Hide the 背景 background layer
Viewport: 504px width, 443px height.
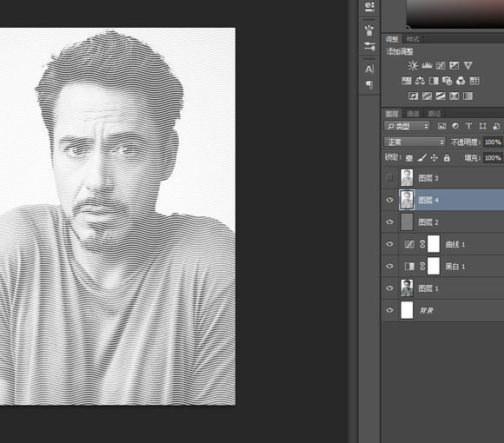(x=389, y=310)
